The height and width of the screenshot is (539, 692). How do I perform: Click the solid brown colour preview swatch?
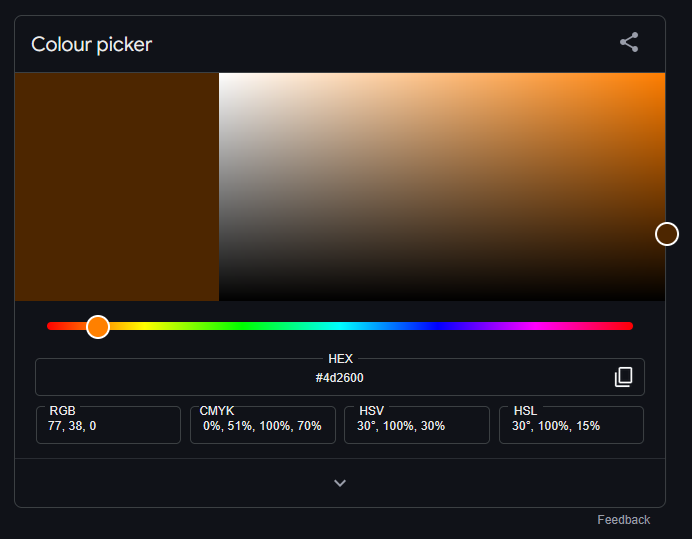click(117, 187)
